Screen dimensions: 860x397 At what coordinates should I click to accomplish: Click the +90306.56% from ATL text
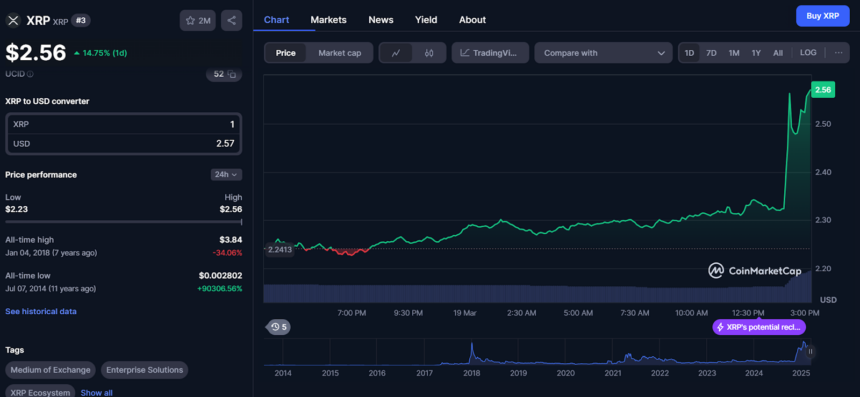(219, 288)
